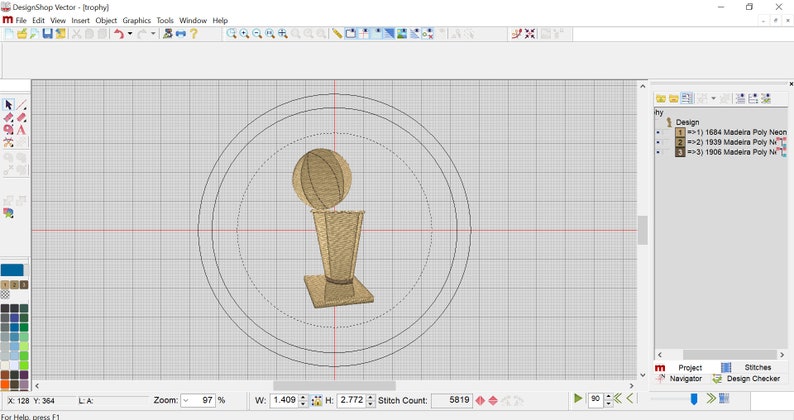
Task: Open the Zoom percentage dropdown
Action: point(186,401)
